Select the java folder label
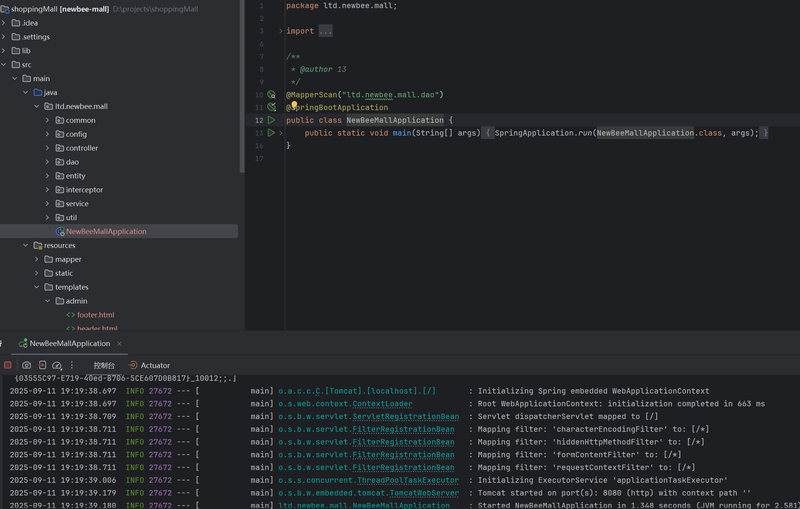The width and height of the screenshot is (800, 509). (50, 92)
